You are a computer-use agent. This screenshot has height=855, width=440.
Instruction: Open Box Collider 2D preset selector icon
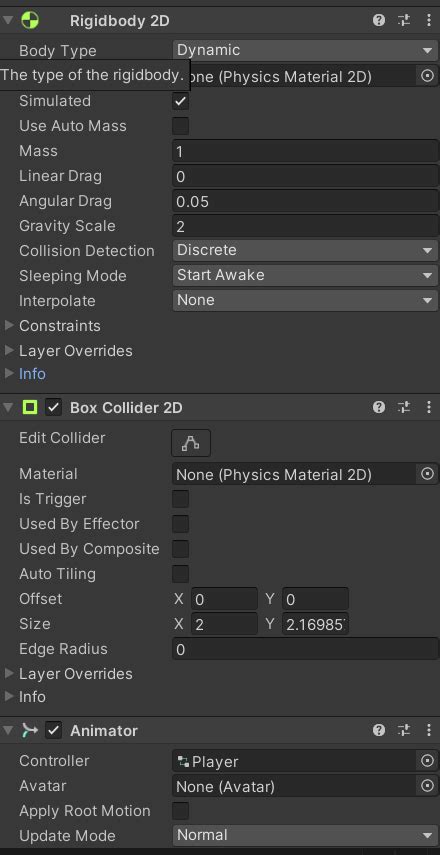(x=404, y=407)
